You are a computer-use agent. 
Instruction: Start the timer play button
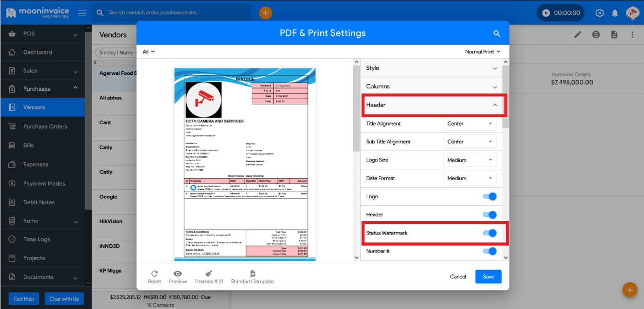[x=546, y=13]
